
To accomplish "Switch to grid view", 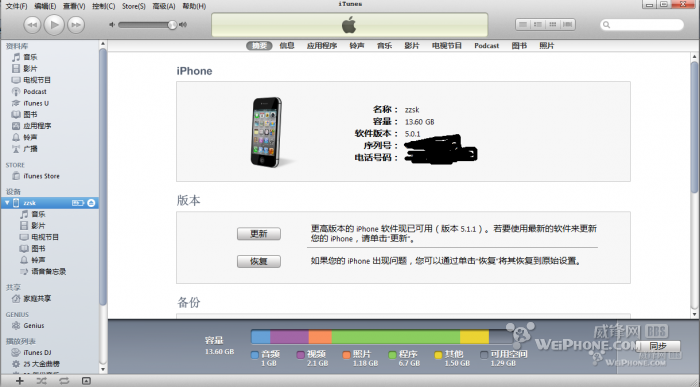I will (553, 25).
